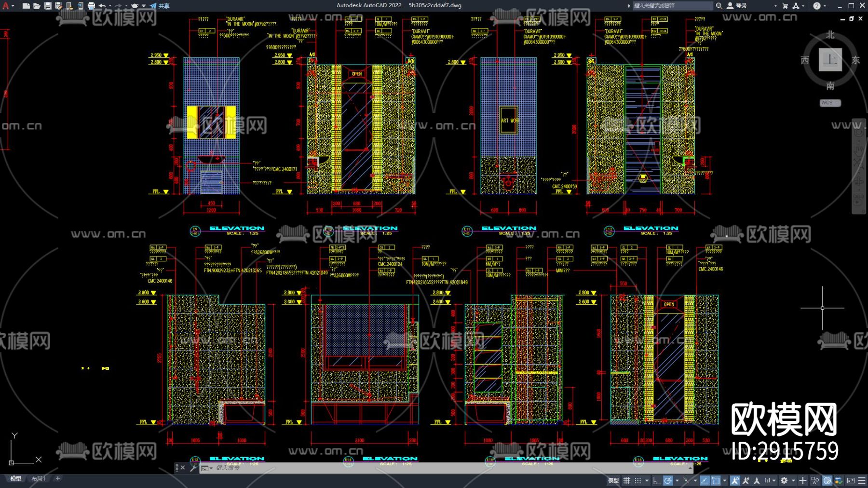
Task: Add a new layout tab with plus
Action: click(58, 478)
